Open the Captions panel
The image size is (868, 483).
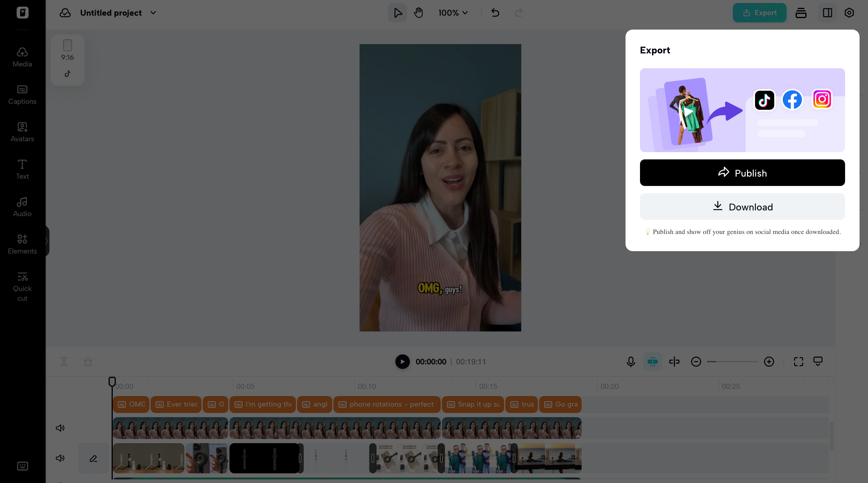click(x=22, y=94)
